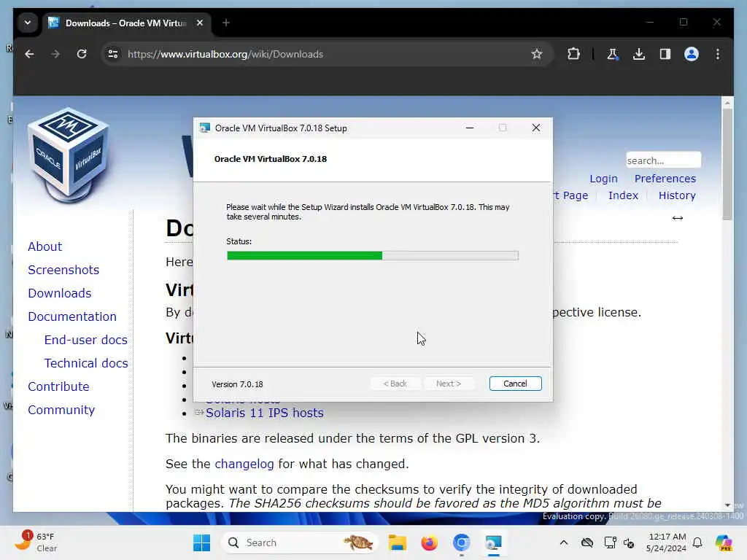This screenshot has width=747, height=560.
Task: Close the Downloads – Oracle VM VirtualBox tab
Action: pyautogui.click(x=200, y=23)
